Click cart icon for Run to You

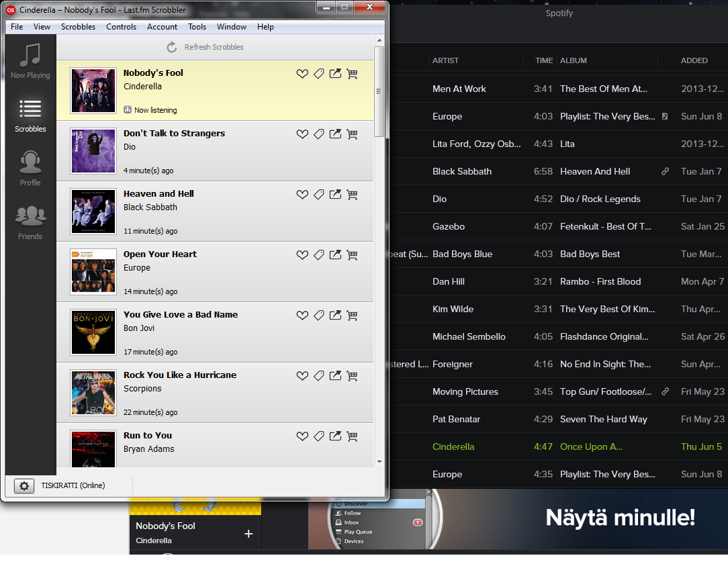tap(352, 436)
